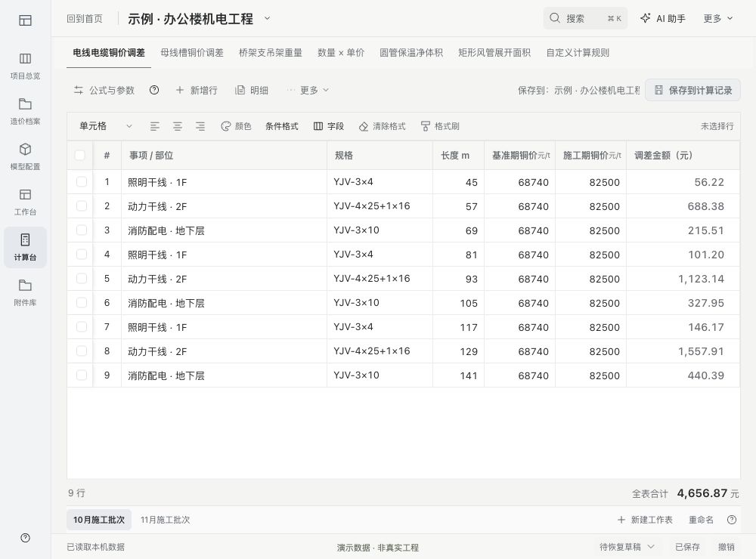Viewport: 756px width, 559px height.
Task: Switch to 矩形风管展开面积 tab
Action: (494, 53)
